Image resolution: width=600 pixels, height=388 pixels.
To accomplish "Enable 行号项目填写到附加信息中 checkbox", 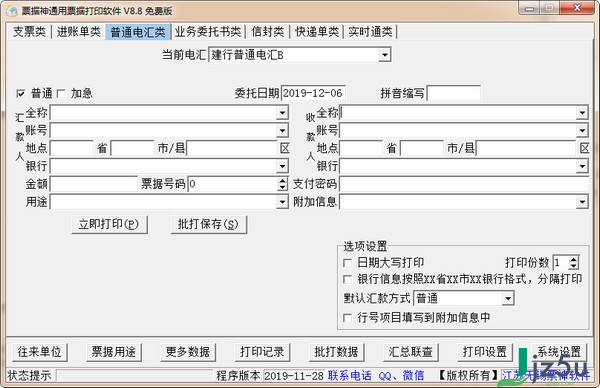I will tap(347, 318).
